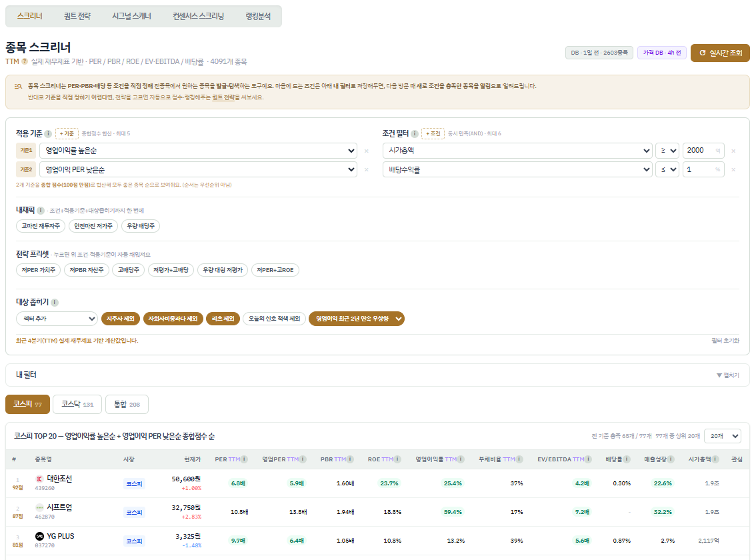Open 기준2 영업이익 PER 낮은순 dropdown
752x560 pixels.
pos(198,169)
